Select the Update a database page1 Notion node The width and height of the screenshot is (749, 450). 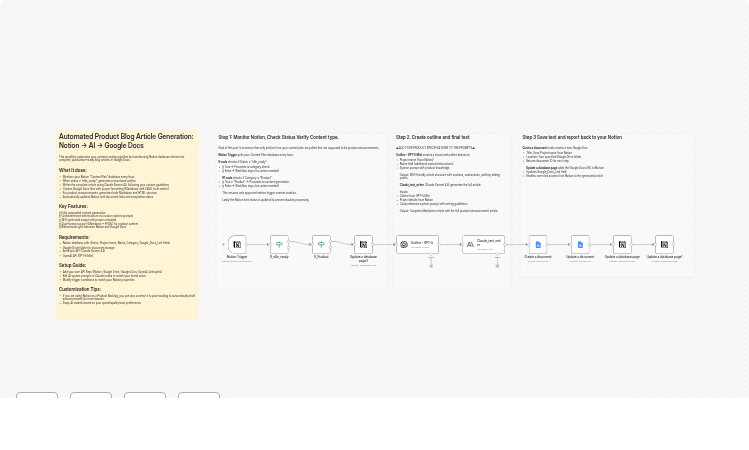(x=664, y=245)
